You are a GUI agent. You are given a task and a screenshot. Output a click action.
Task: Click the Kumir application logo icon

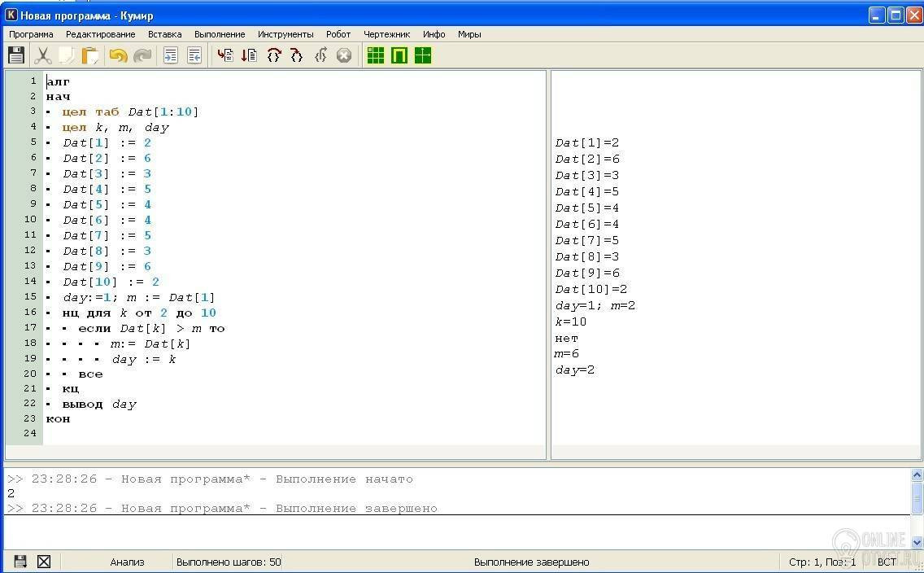pos(11,15)
